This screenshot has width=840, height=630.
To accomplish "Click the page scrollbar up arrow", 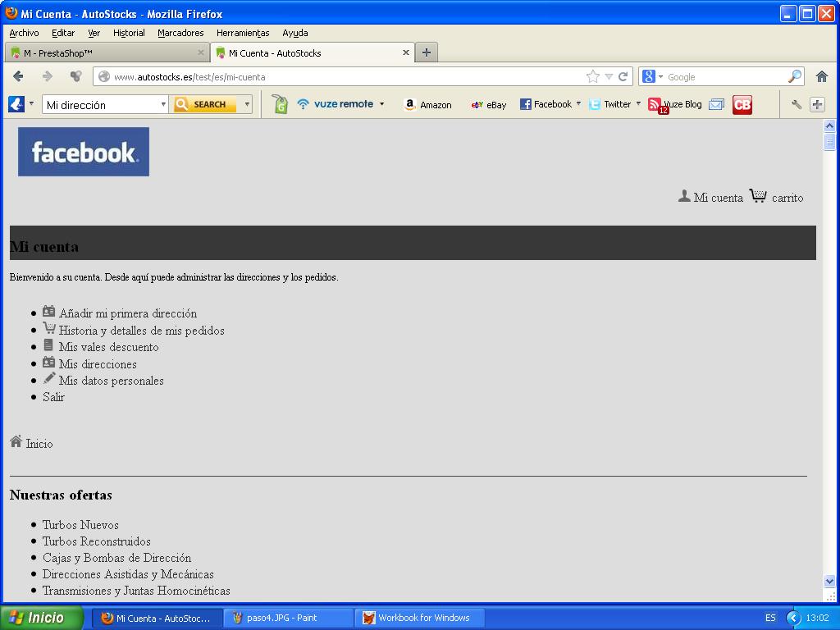I will [x=829, y=126].
